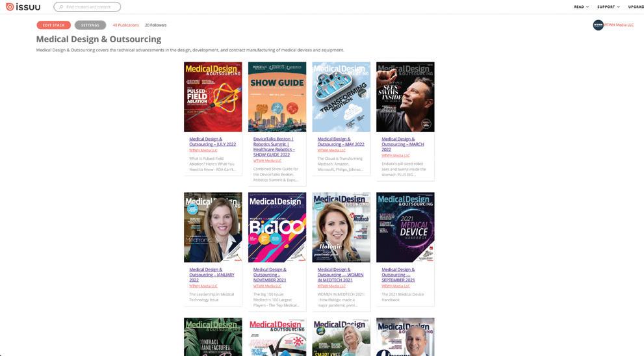Click WTWH Media LLC under the July 2022 issue
644x356 pixels.
pos(203,150)
